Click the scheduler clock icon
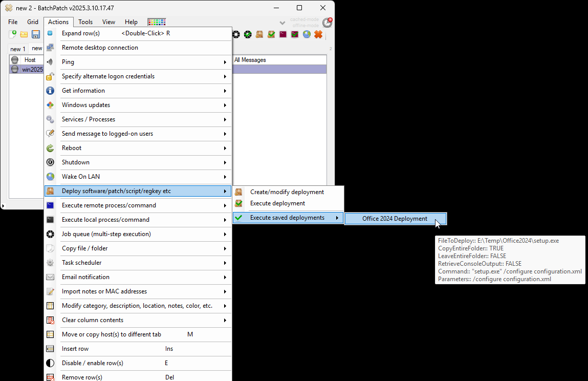 (x=328, y=23)
